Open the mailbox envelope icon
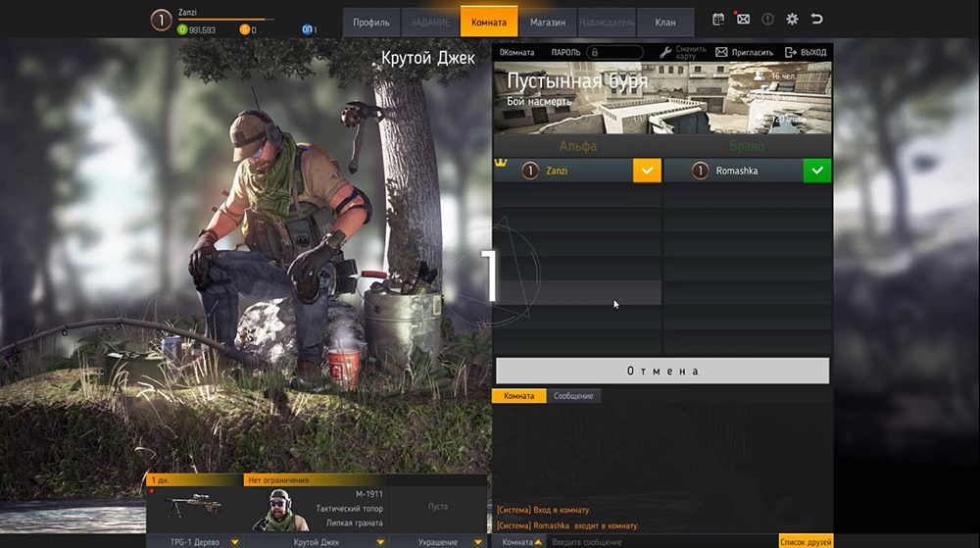Screen dimensions: 980x548 pos(743,20)
